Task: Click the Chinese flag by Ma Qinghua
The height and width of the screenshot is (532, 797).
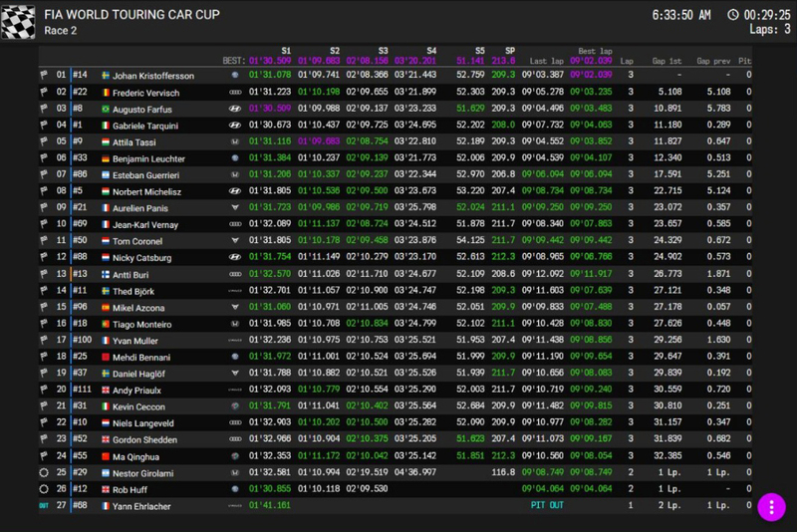Action: point(106,456)
